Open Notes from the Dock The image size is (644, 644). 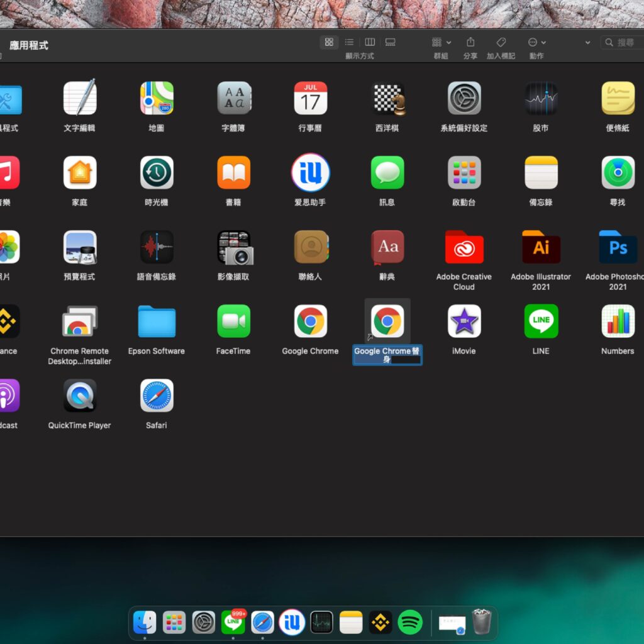click(351, 622)
